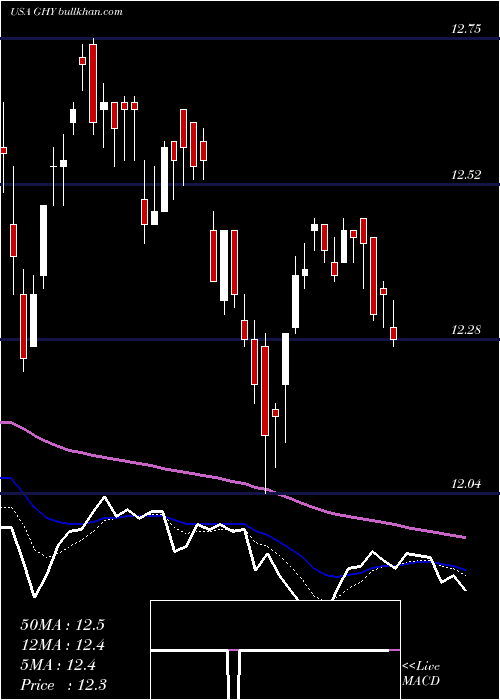Click the 12.75 price level label
Viewport: 500px width, 700px height.
(466, 29)
